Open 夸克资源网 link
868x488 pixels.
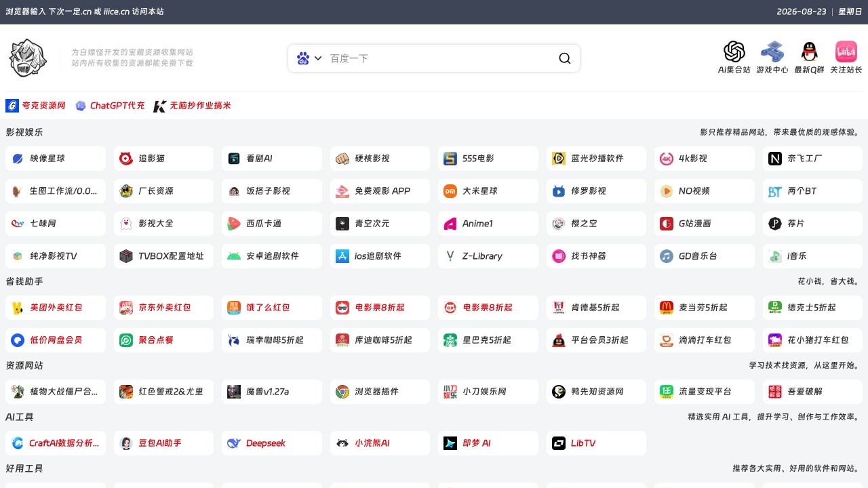click(36, 106)
